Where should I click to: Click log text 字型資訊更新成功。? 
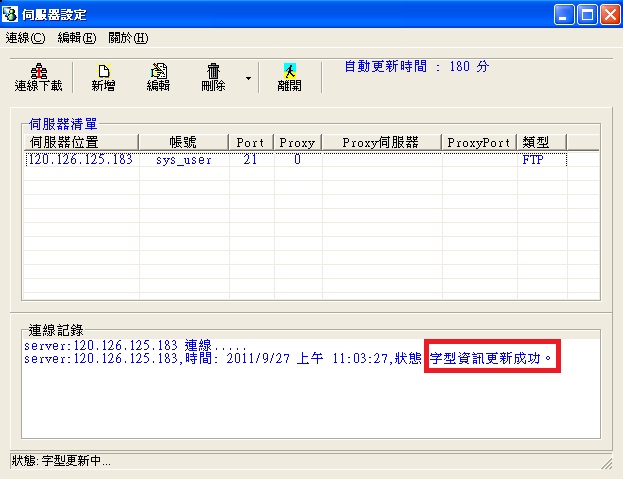(x=491, y=358)
